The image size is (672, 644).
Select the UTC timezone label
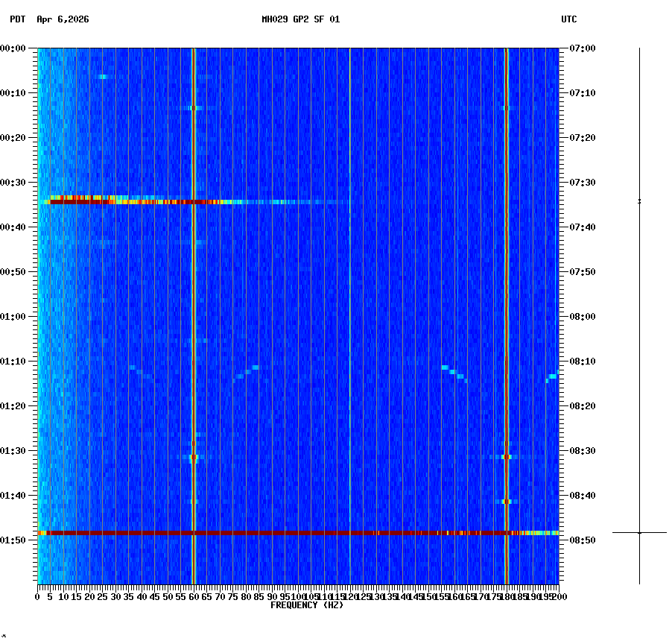(570, 20)
